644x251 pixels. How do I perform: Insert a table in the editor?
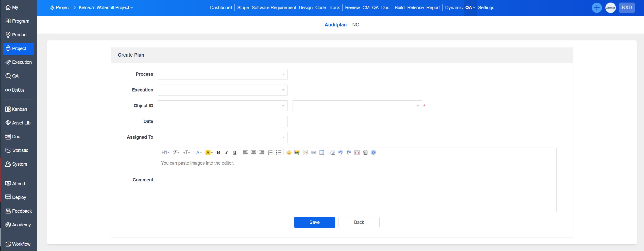pyautogui.click(x=322, y=152)
